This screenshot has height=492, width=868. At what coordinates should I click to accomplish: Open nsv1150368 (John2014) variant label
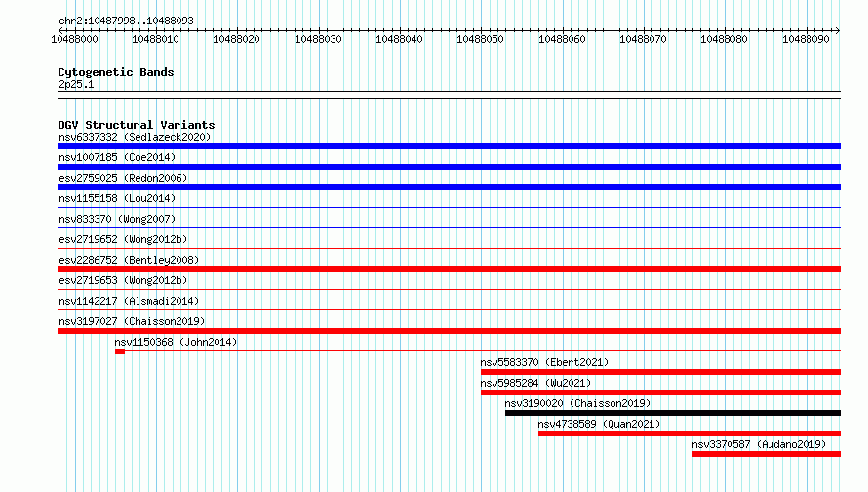click(x=176, y=342)
